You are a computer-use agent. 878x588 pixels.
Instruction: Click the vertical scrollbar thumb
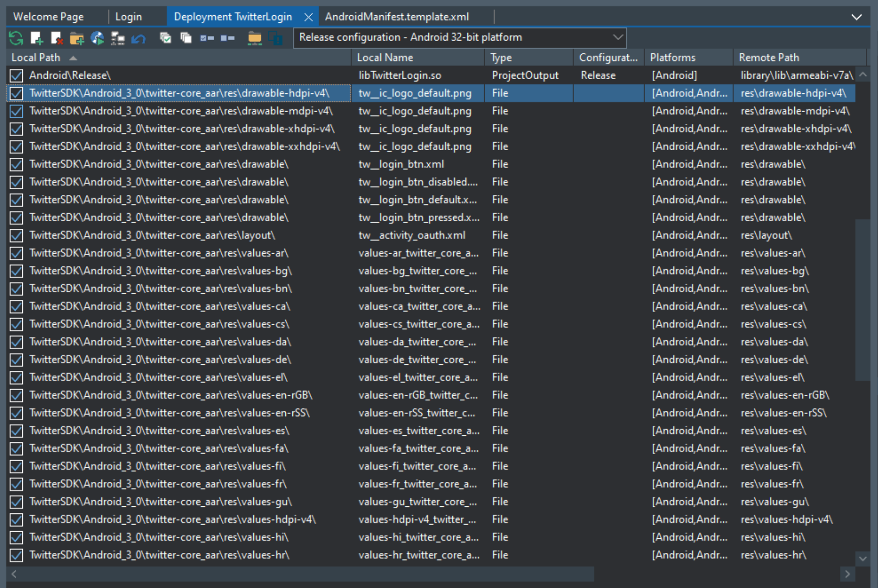[863, 300]
